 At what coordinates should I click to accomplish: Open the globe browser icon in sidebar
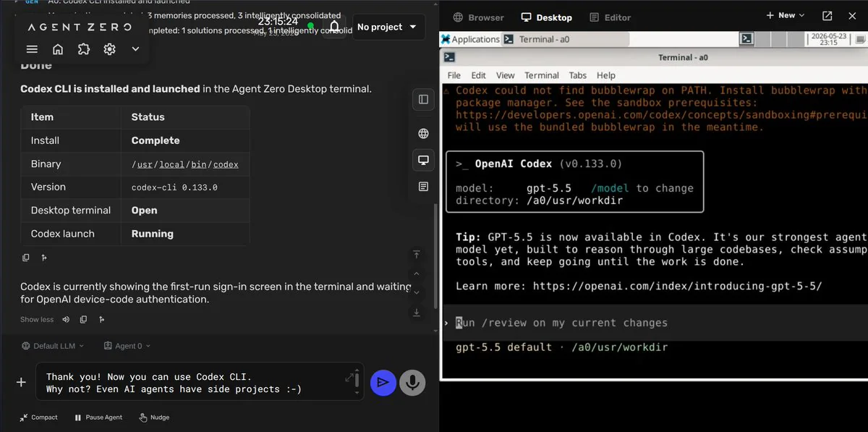click(x=423, y=133)
